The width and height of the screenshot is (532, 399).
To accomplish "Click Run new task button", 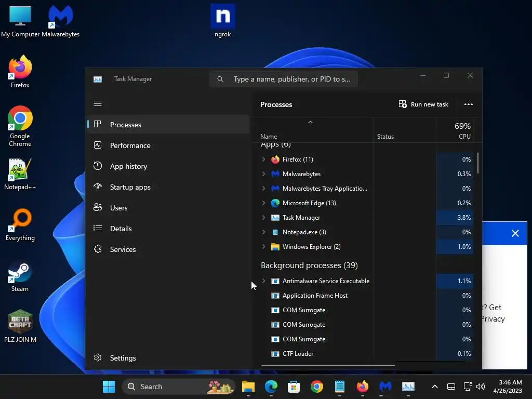I will tap(423, 104).
